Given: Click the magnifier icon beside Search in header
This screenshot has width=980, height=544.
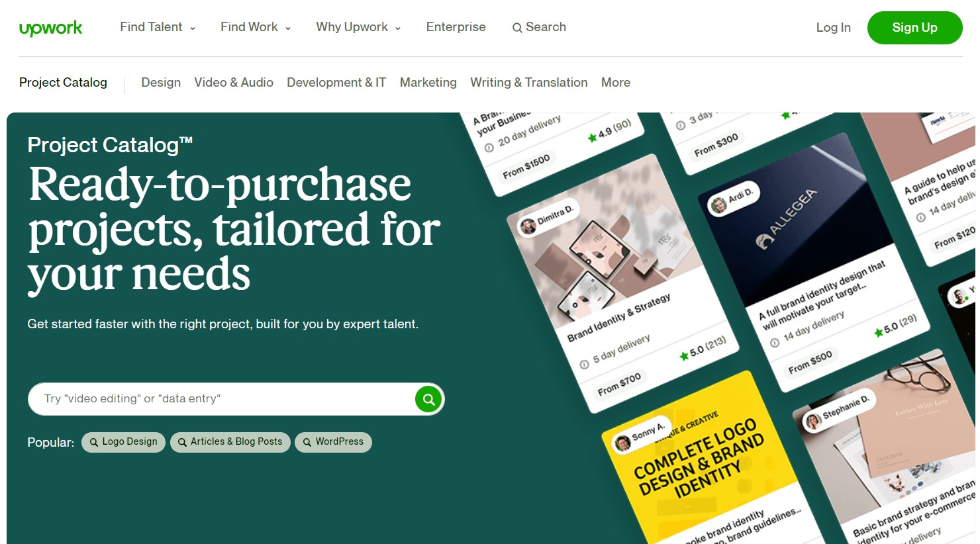Looking at the screenshot, I should pyautogui.click(x=517, y=28).
